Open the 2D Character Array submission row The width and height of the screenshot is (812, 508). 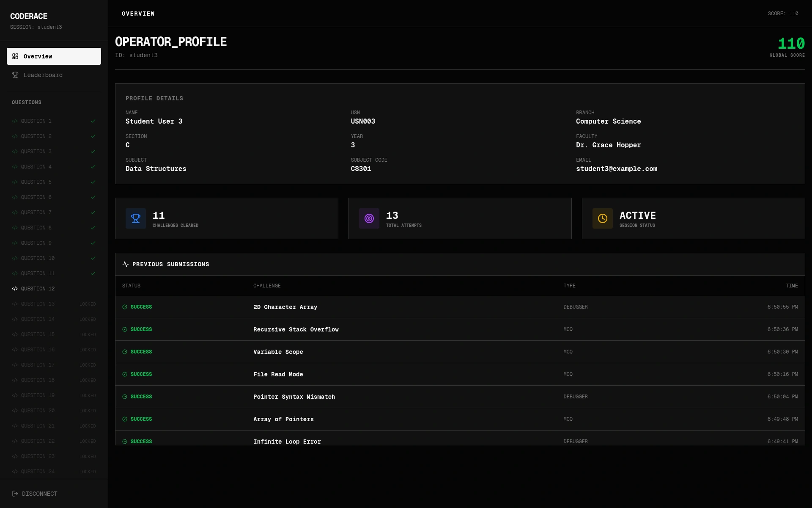[x=285, y=307]
